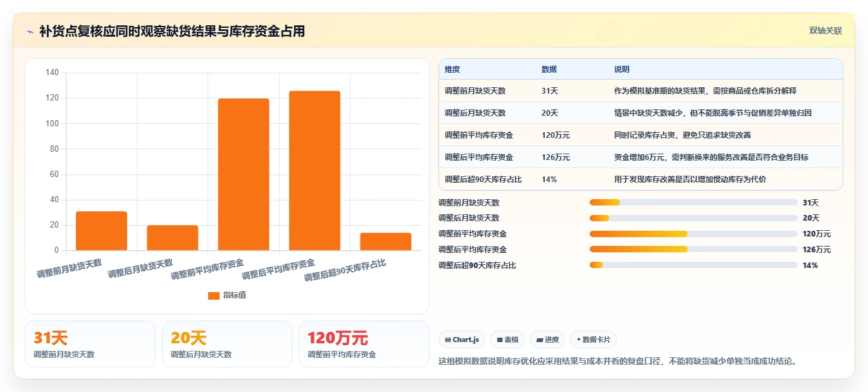
Task: Click the 31天 data card
Action: click(90, 344)
